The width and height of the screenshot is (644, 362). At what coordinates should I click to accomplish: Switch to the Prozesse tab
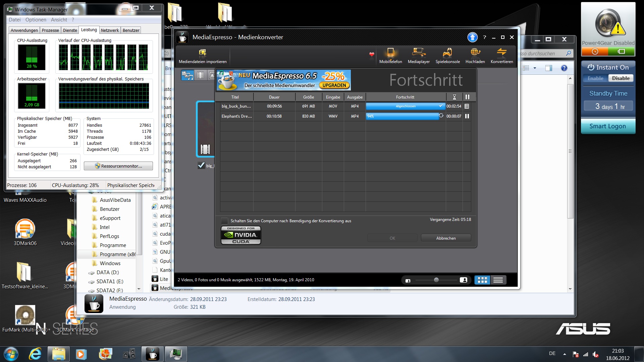point(50,30)
